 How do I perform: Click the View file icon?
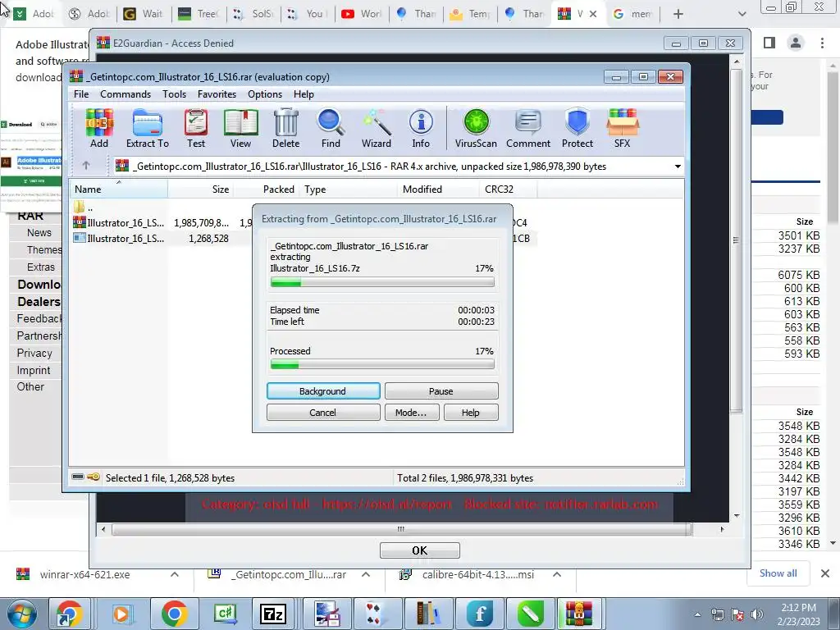click(x=240, y=129)
